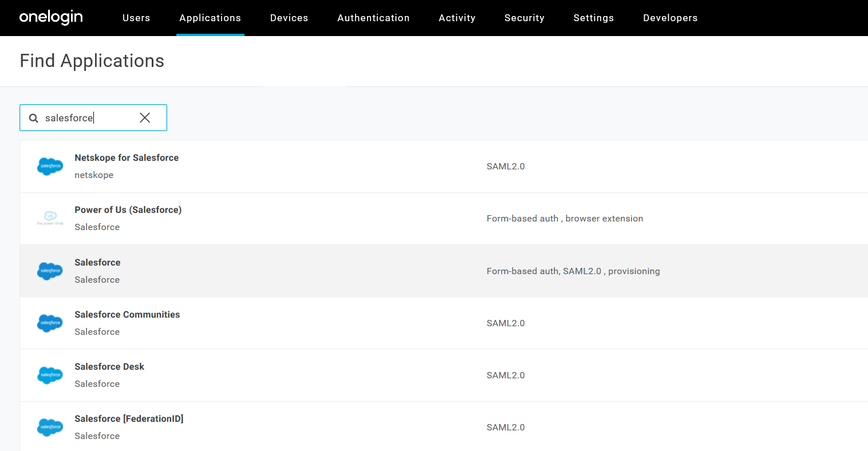Viewport: 868px width, 451px height.
Task: Select Salesforce Desk app name
Action: 109,366
